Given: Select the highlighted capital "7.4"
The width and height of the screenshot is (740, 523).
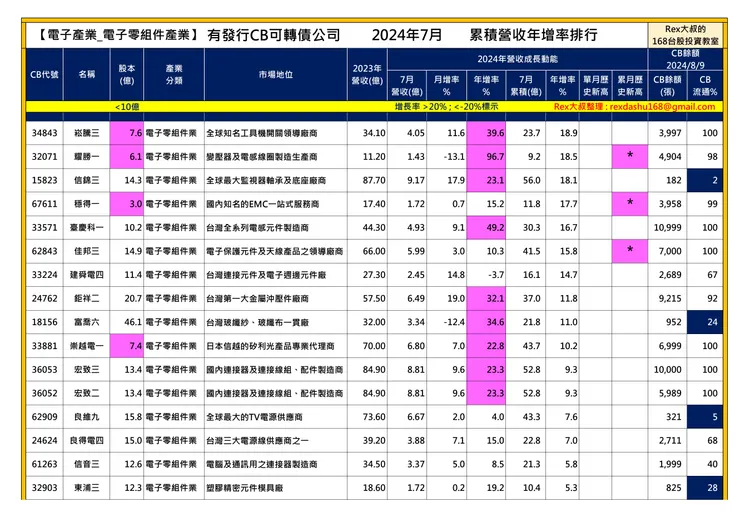Looking at the screenshot, I should [126, 346].
